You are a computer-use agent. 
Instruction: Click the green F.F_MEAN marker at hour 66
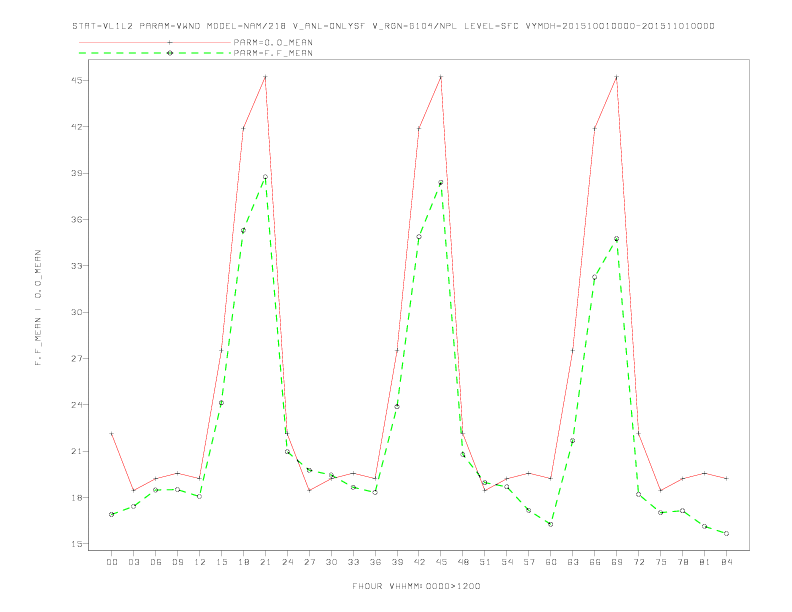[595, 277]
